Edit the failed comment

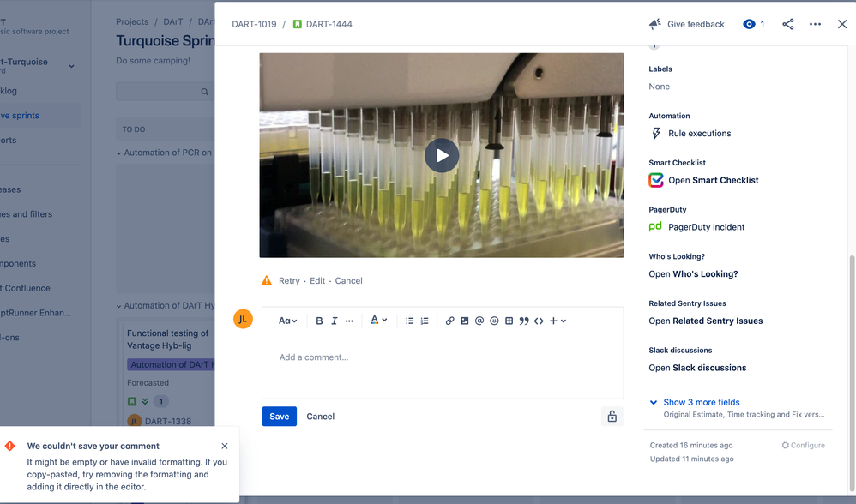coord(317,280)
